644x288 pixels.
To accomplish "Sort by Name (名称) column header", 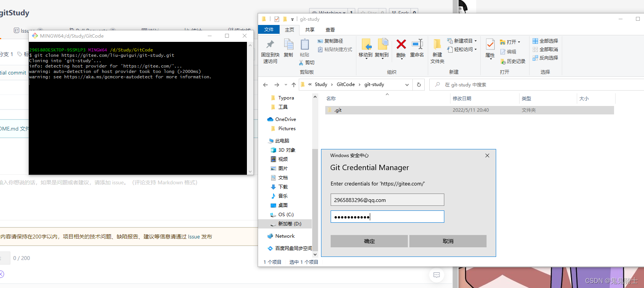I will click(x=387, y=99).
